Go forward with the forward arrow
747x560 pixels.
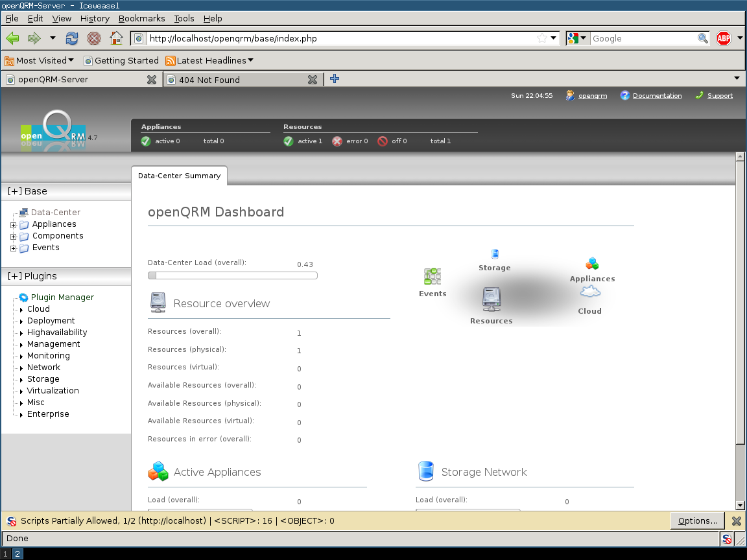[x=34, y=38]
